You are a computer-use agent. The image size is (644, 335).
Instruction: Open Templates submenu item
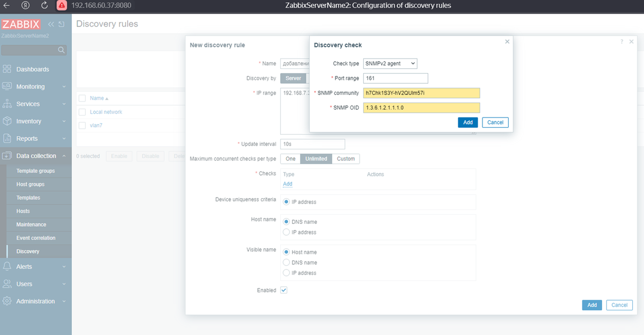[x=28, y=198]
